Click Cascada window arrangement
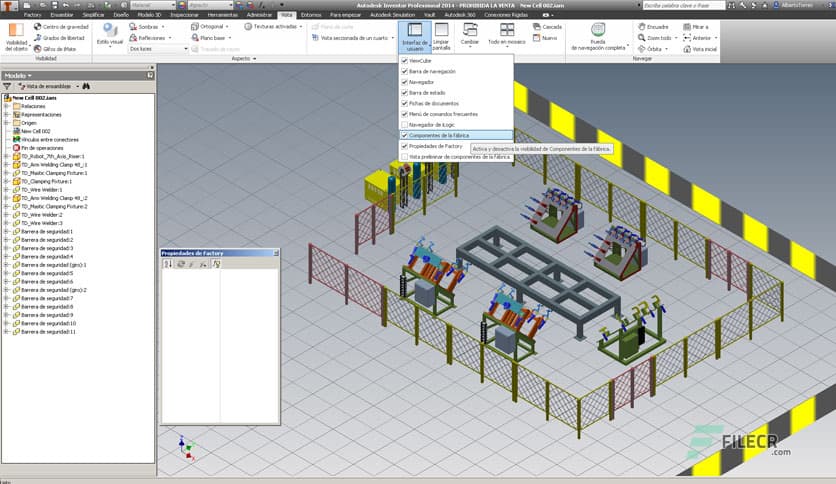836x484 pixels. [x=548, y=27]
